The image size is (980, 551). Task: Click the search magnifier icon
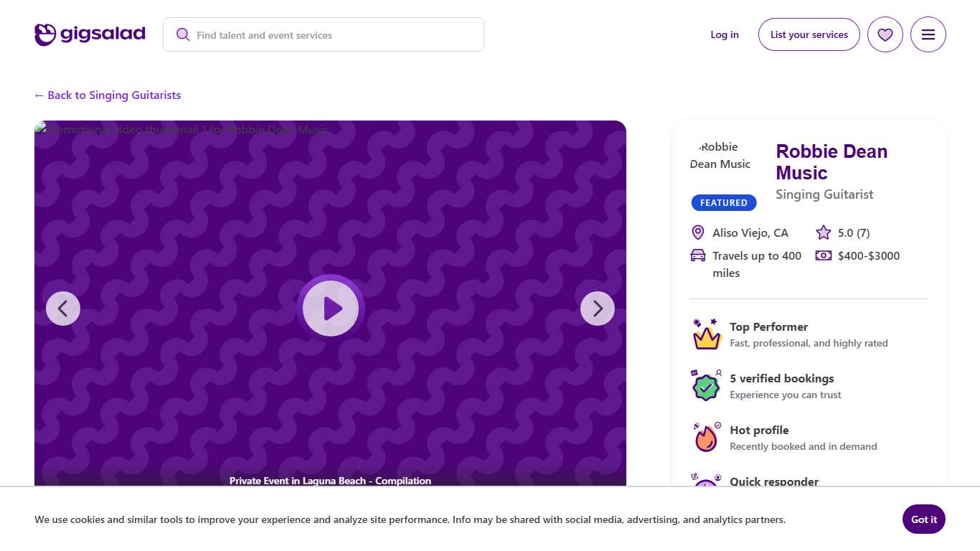point(183,34)
